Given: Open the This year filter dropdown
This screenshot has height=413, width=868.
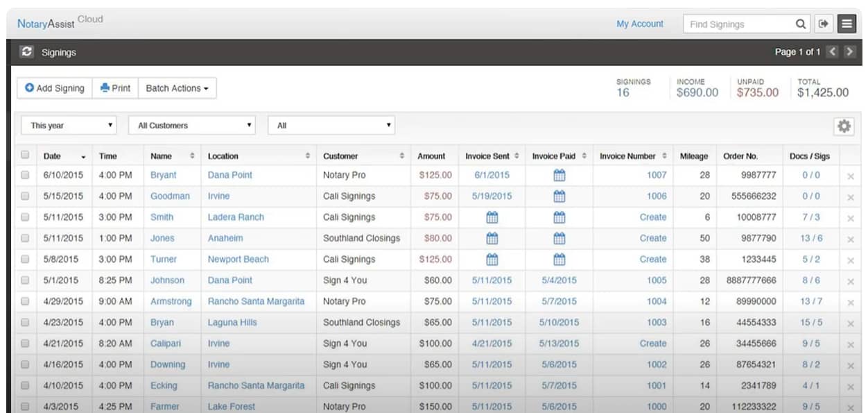Looking at the screenshot, I should click(68, 125).
